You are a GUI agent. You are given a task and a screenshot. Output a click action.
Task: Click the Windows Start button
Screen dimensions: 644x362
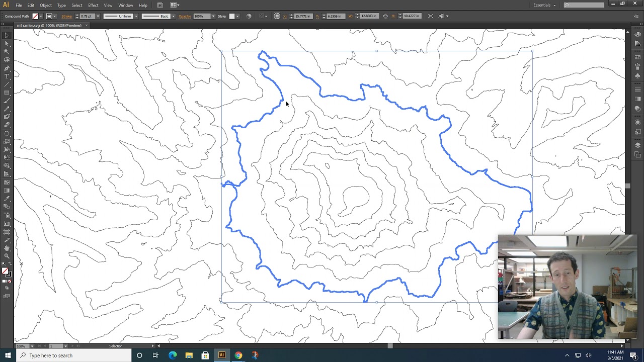8,355
